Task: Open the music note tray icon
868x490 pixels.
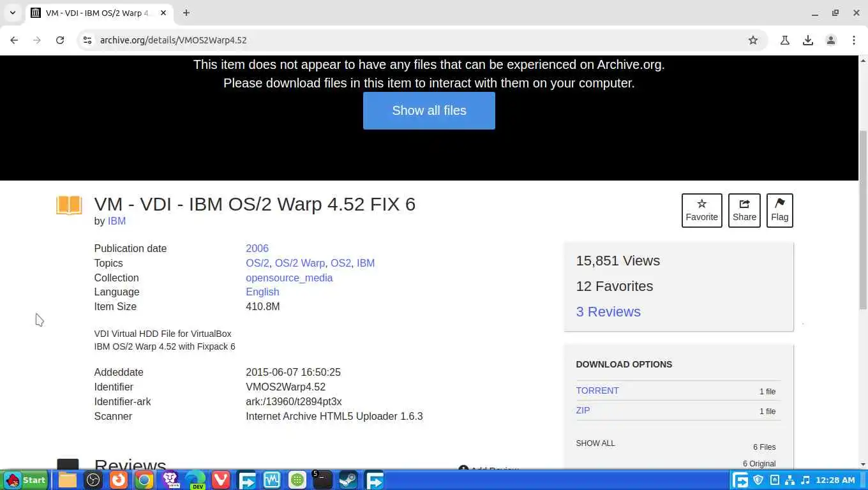Action: pyautogui.click(x=805, y=480)
